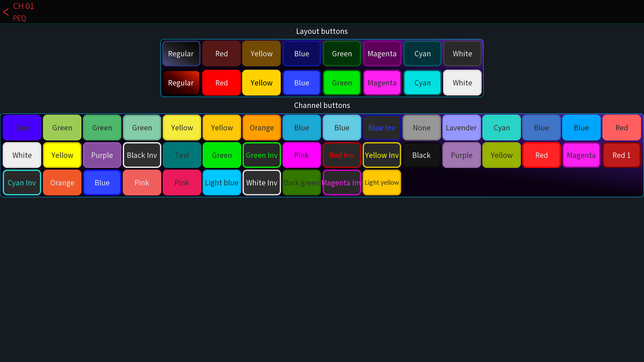Toggle the Black Inv channel button
644x362 pixels.
(142, 155)
